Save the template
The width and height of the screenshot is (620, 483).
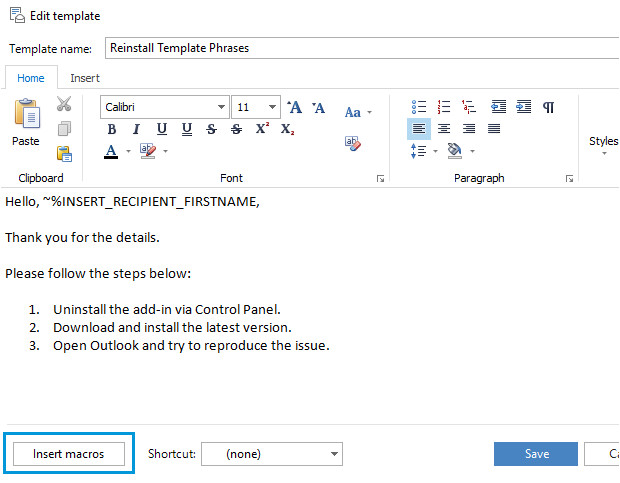536,454
